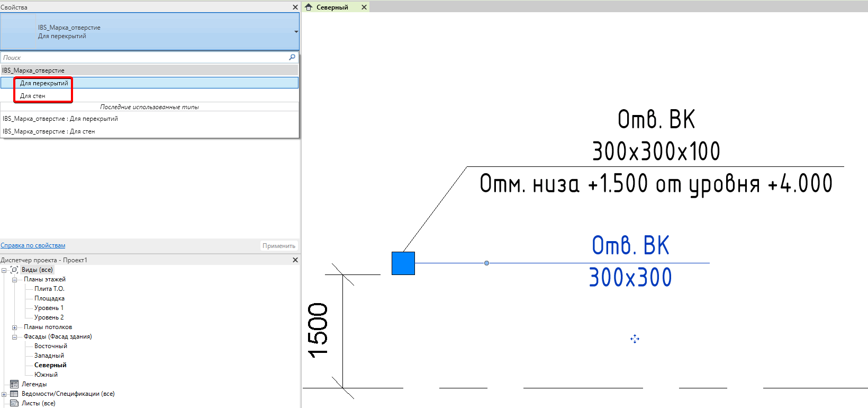Click the home icon on the Северный tab
This screenshot has height=408, width=868.
309,7
